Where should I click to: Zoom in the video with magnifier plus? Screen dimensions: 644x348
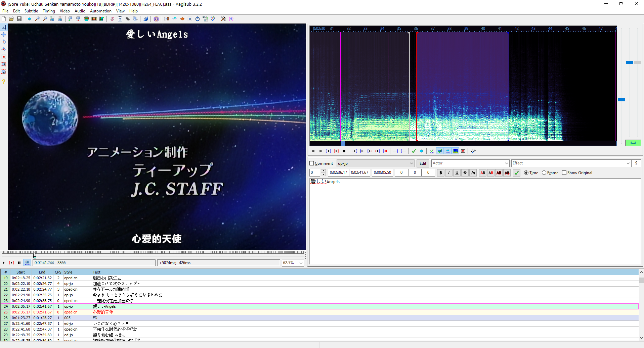(37, 19)
